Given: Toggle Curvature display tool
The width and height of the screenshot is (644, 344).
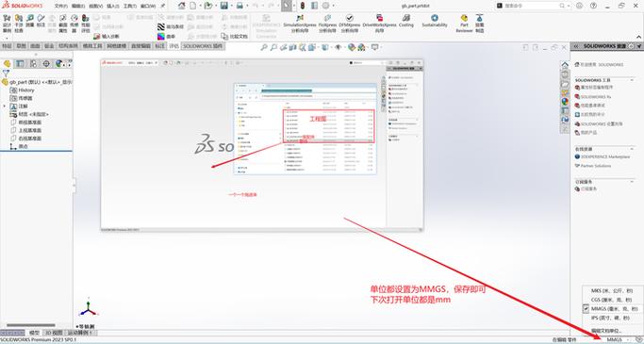Looking at the screenshot, I should click(166, 37).
